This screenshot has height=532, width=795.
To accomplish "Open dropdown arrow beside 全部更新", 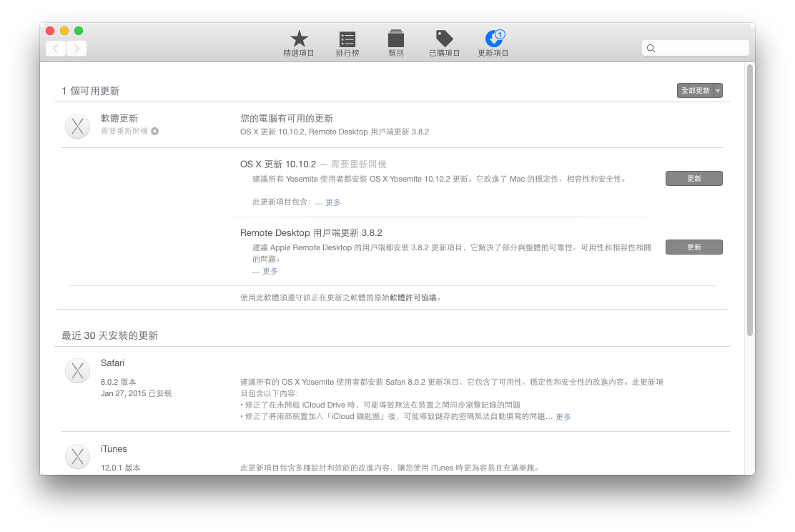I will pyautogui.click(x=718, y=91).
